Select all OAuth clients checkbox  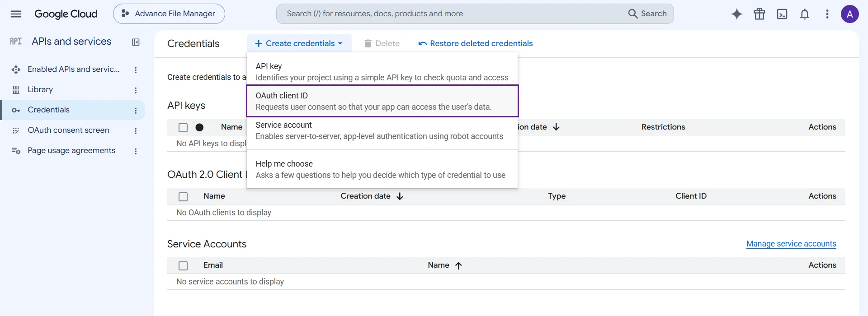183,197
